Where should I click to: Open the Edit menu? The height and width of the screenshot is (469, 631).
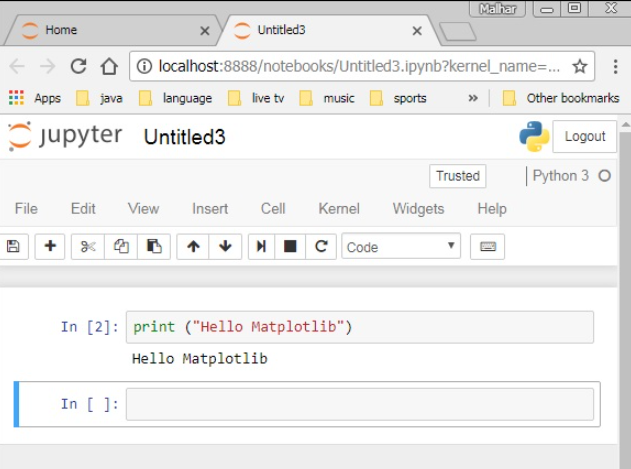(83, 209)
